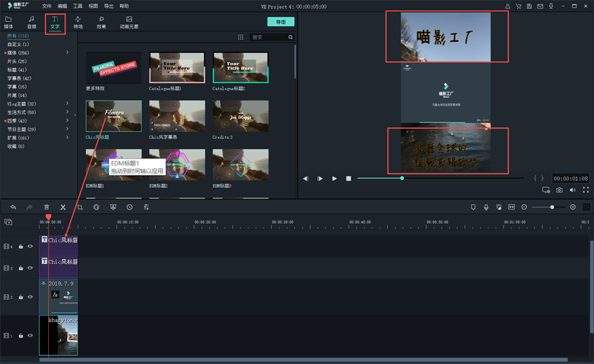594x364 pixels.
Task: Click the 导出 export button
Action: coord(280,22)
